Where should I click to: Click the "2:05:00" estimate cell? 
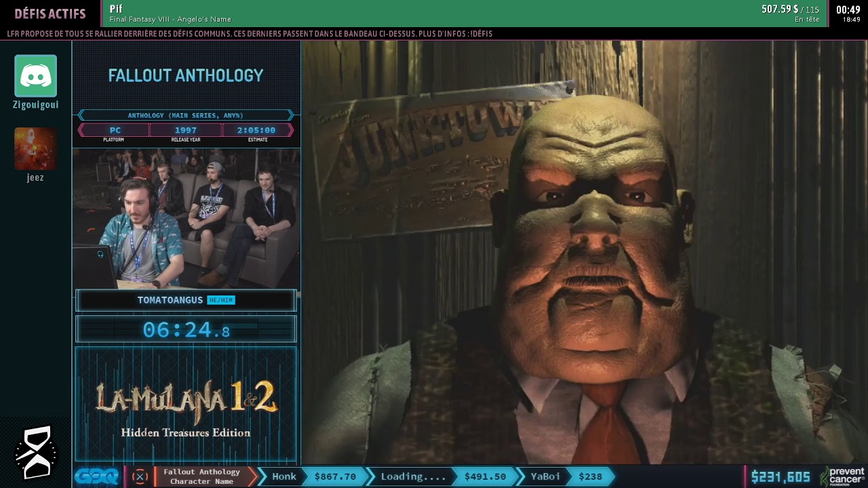pos(257,130)
